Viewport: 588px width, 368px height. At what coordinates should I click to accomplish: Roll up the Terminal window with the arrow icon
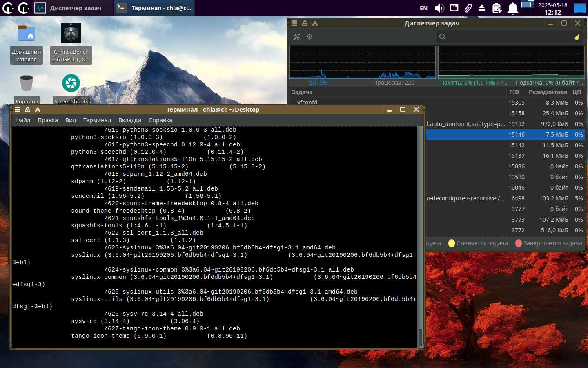(38, 110)
